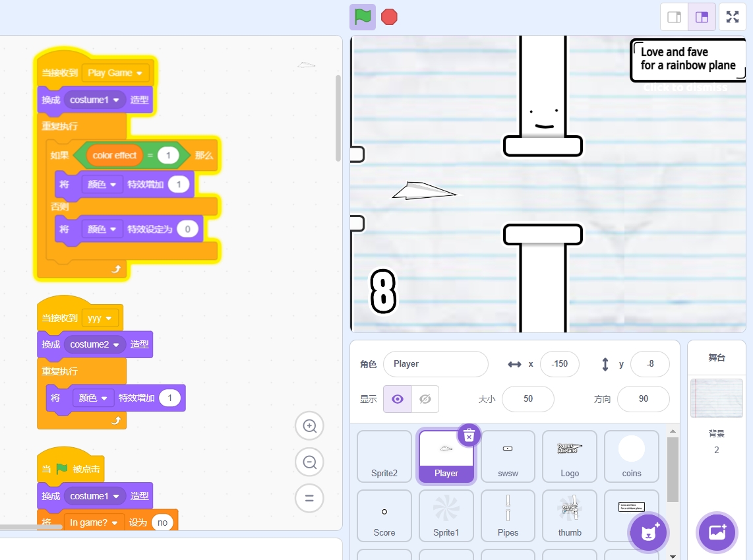This screenshot has width=753, height=560.
Task: Reset workspace zoom with equals button
Action: (310, 498)
